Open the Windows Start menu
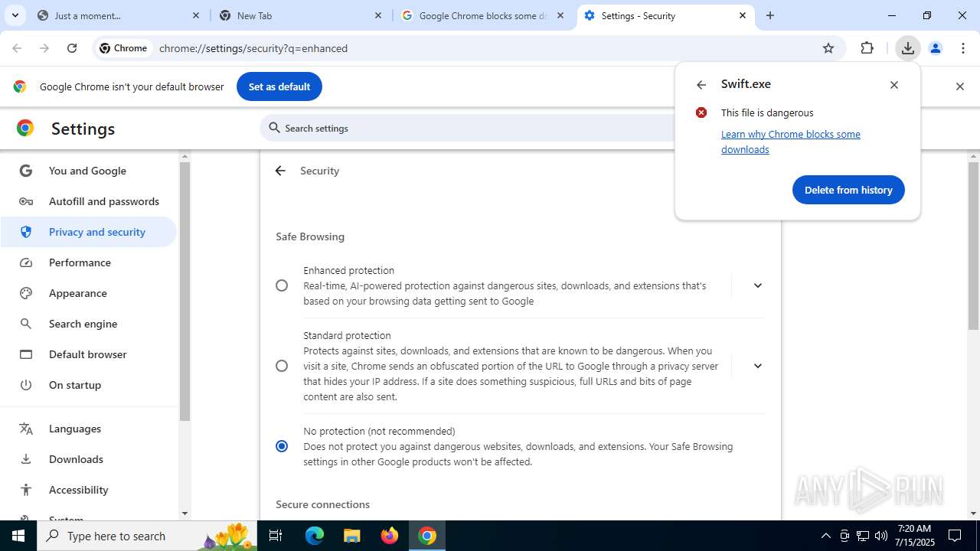 click(18, 536)
